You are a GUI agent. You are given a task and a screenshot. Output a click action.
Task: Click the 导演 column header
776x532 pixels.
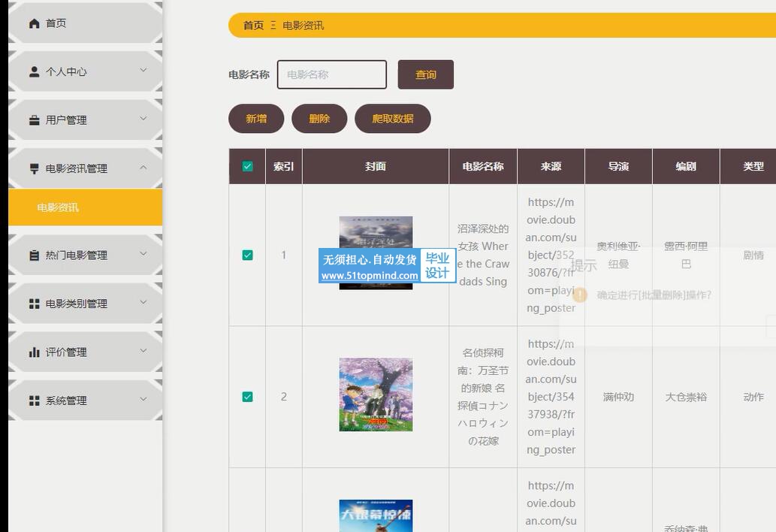point(619,166)
